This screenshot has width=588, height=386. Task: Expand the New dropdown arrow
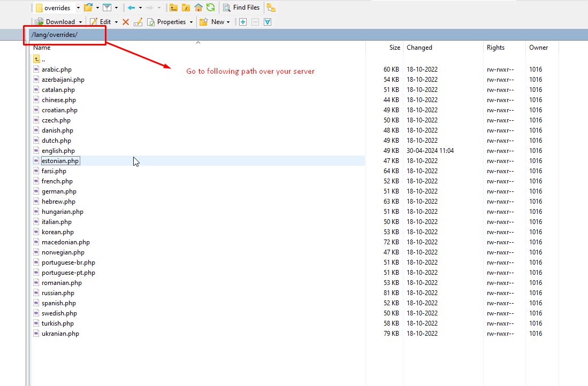click(228, 22)
